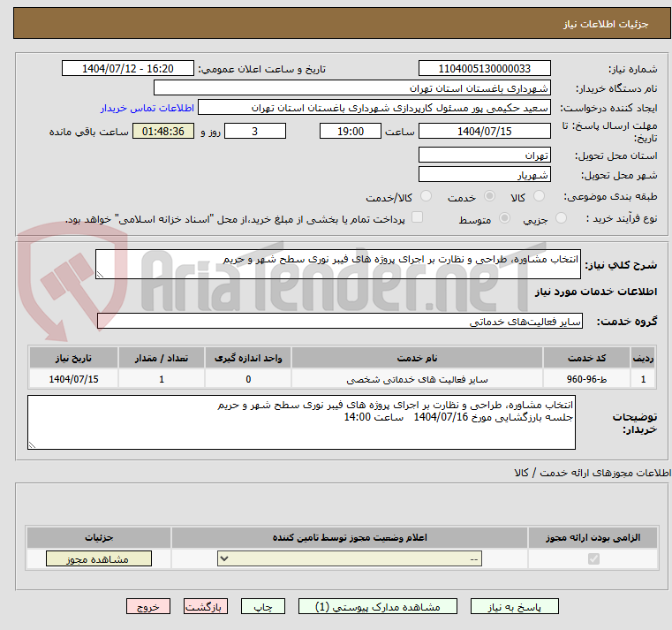Click the توضیحات خریدار buyer notes textarea
This screenshot has width=672, height=630.
(x=301, y=422)
